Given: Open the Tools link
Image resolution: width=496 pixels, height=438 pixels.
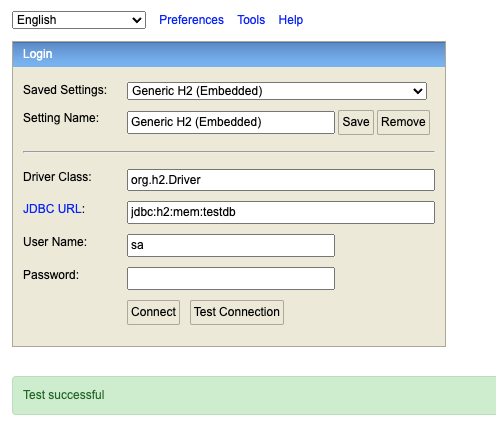Looking at the screenshot, I should point(251,20).
